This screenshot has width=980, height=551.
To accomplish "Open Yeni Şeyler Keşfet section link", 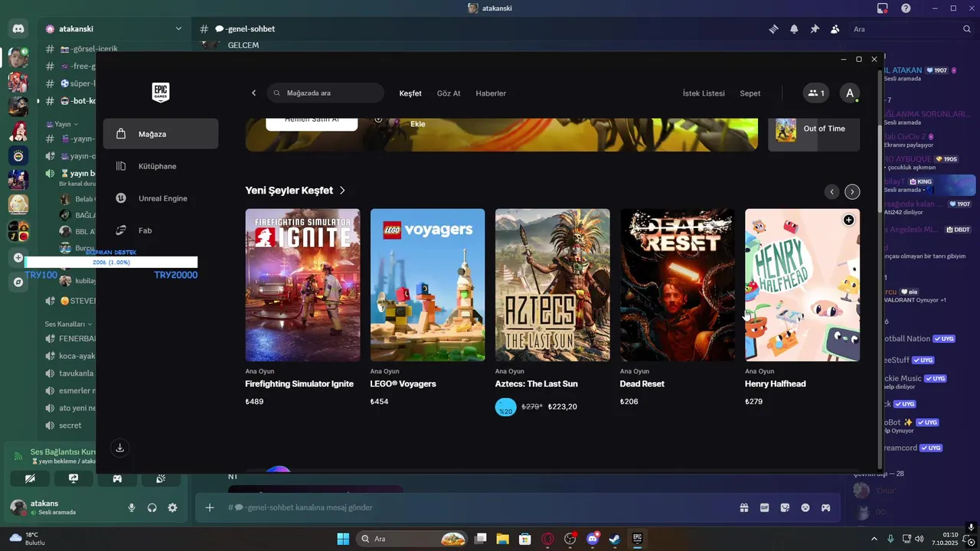I will click(296, 191).
